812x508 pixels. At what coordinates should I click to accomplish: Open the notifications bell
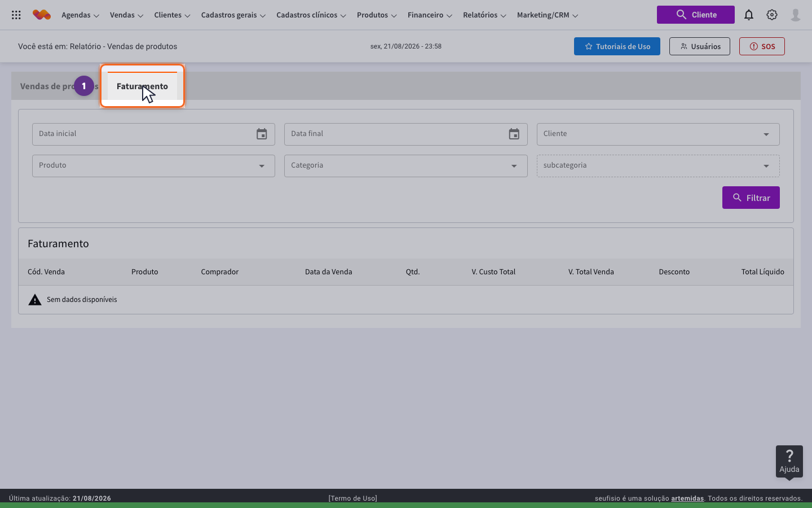749,15
